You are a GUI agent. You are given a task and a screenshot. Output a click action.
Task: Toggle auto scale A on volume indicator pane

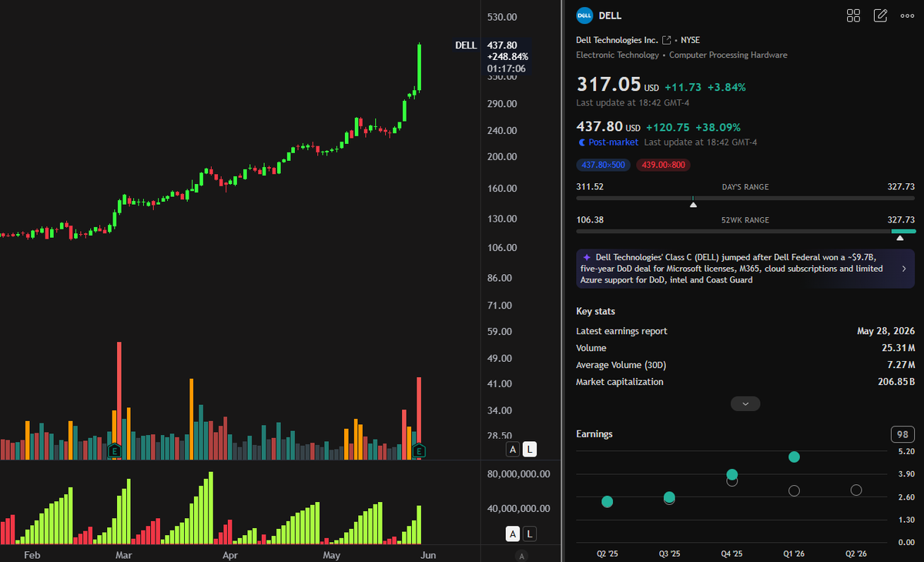point(513,534)
